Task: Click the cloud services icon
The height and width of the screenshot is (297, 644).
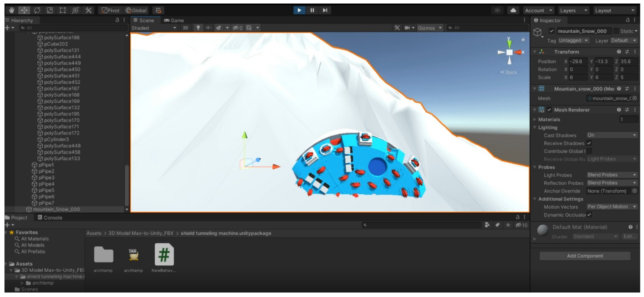Action: (513, 10)
